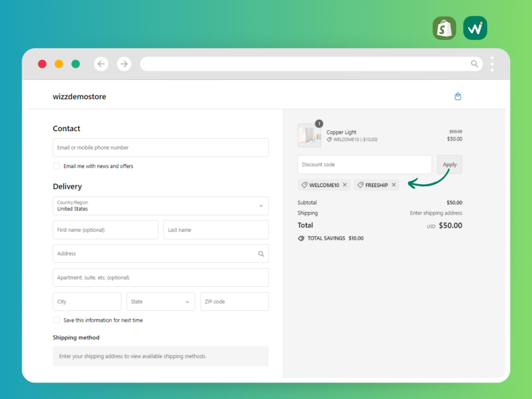Click the First name (optional) field
The image size is (532, 399).
tap(105, 230)
